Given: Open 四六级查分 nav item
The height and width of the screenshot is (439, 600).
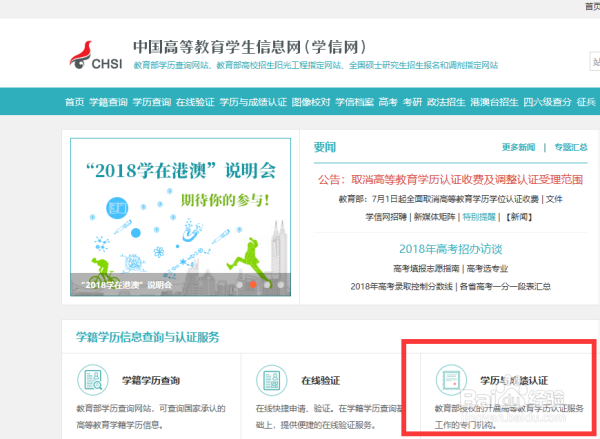Looking at the screenshot, I should tap(548, 102).
